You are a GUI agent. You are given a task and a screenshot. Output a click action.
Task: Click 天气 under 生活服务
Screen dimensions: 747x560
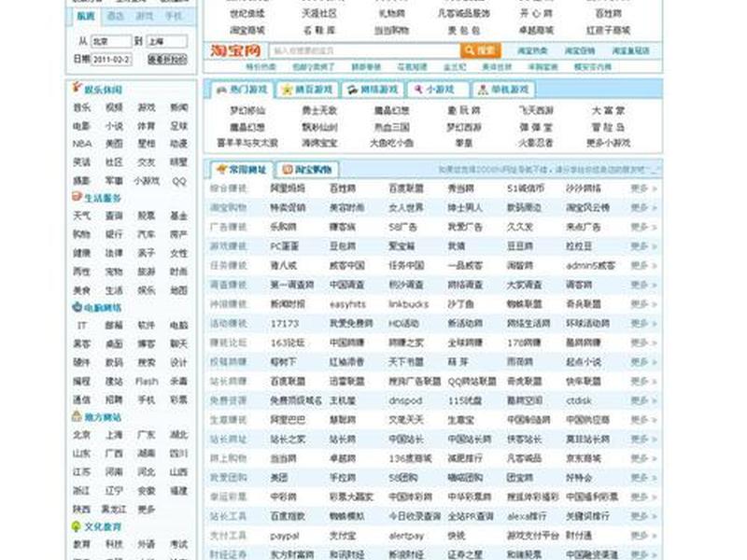click(81, 216)
